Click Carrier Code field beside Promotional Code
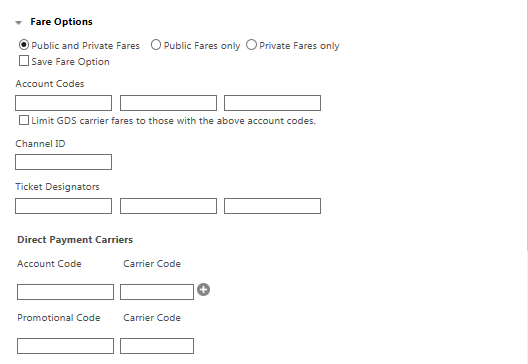 point(157,346)
